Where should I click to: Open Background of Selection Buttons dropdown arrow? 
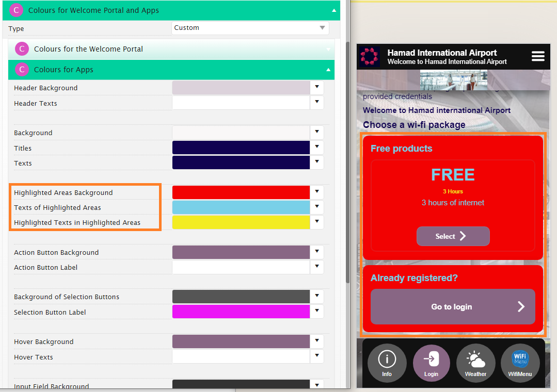317,297
